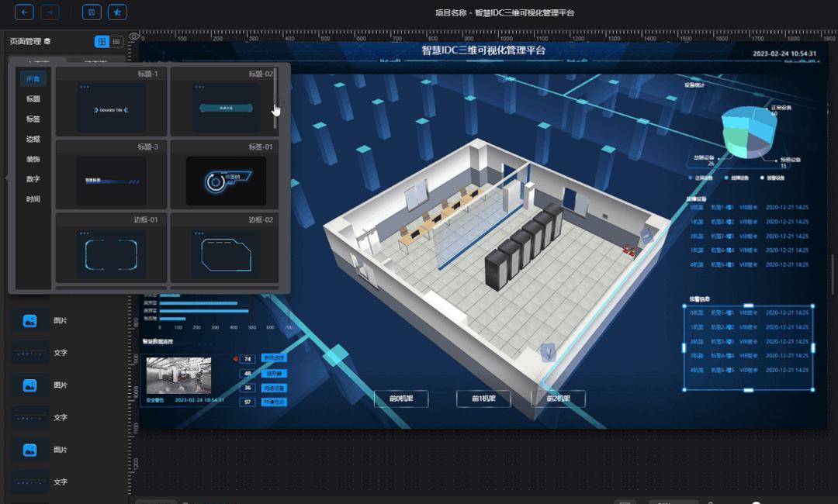Screen dimensions: 838x504
Task: Open the surveillance video thumbnail in 智慧数据监控
Action: (x=178, y=375)
